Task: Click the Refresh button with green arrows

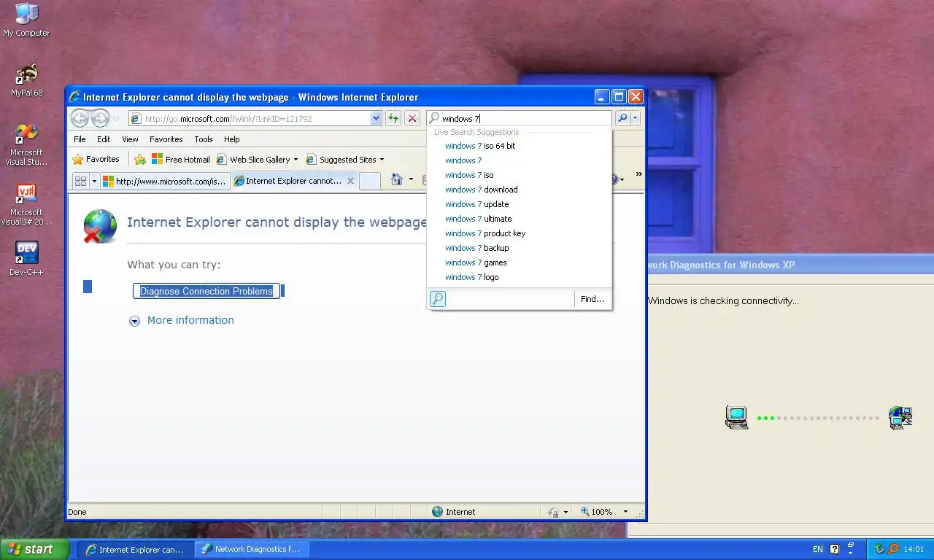Action: [393, 118]
